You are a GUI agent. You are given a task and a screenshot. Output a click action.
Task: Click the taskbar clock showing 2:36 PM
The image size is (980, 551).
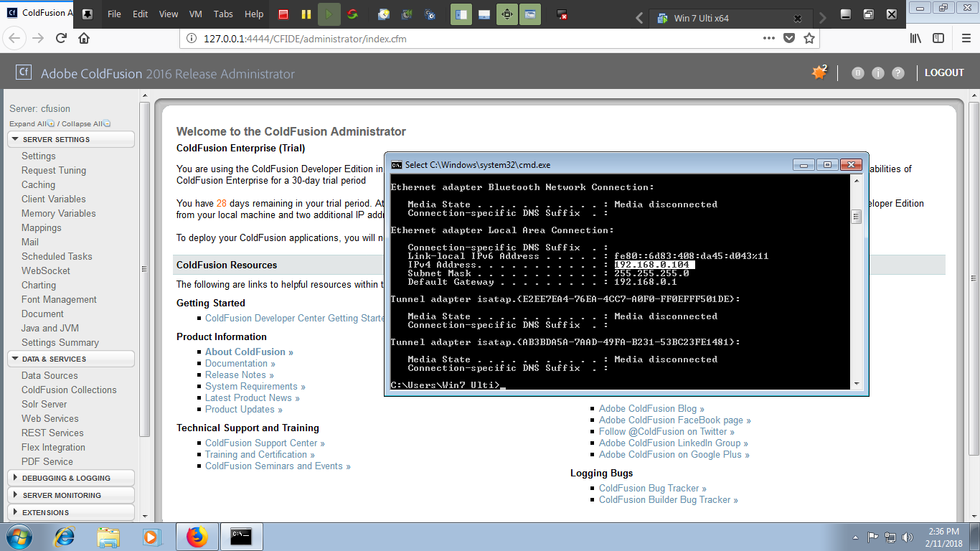tap(944, 537)
